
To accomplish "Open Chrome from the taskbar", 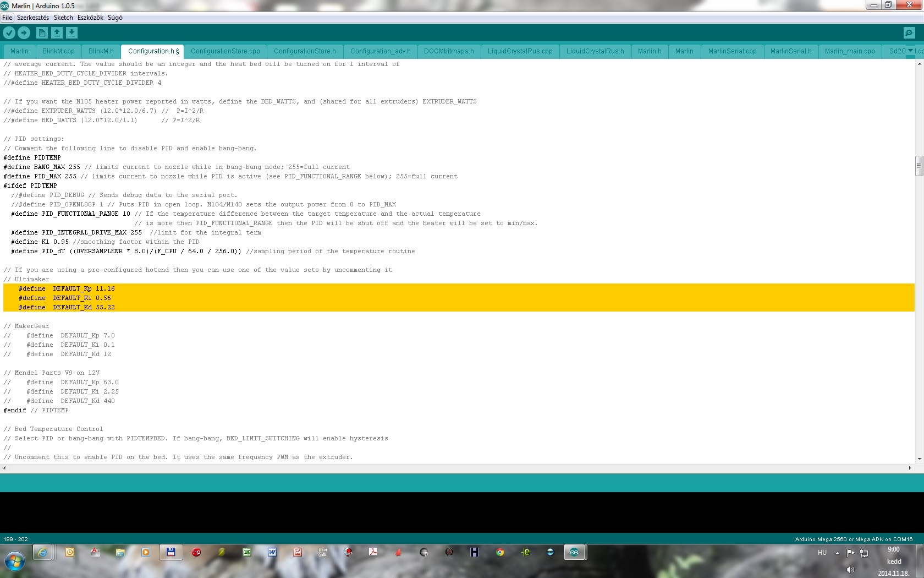I will click(x=499, y=552).
